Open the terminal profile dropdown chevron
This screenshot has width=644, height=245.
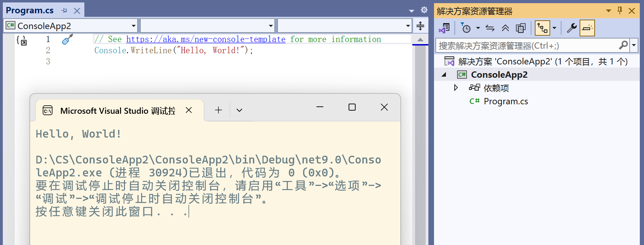[239, 110]
